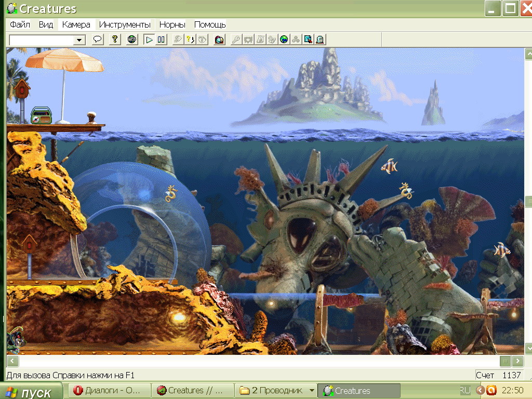The height and width of the screenshot is (399, 532).
Task: Click the 22:50 system clock
Action: [513, 390]
